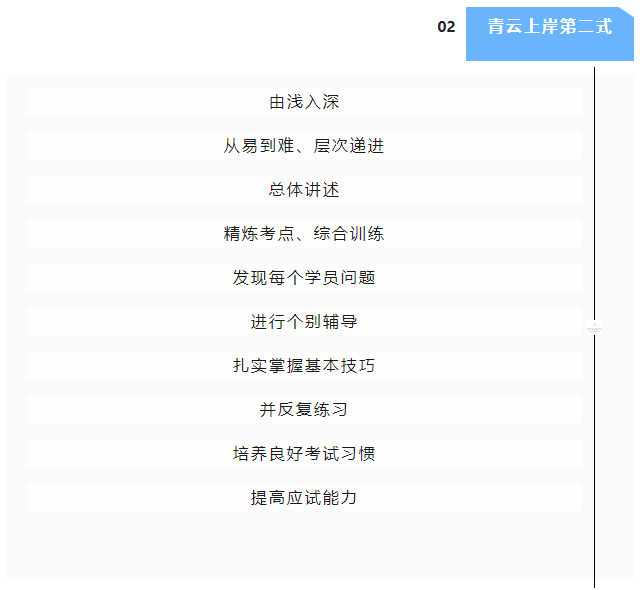The image size is (644, 590).
Task: Click the blue 青云上岸第二式 banner
Action: coord(550,34)
